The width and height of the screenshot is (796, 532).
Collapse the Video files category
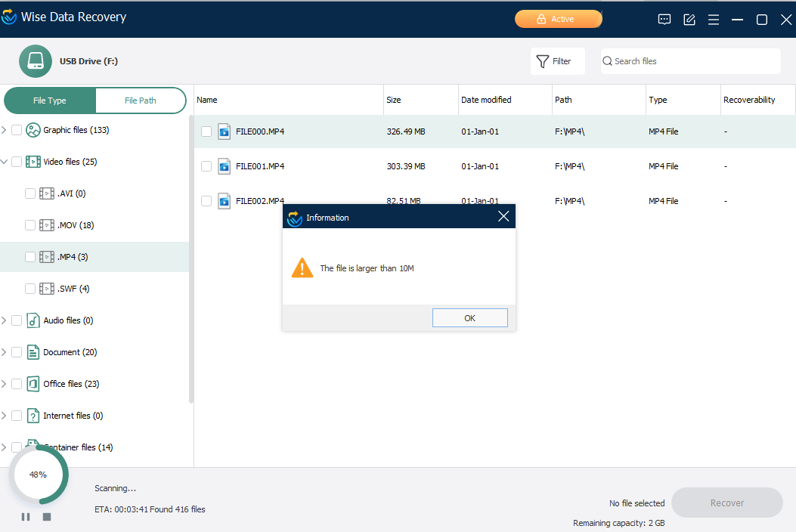click(5, 162)
